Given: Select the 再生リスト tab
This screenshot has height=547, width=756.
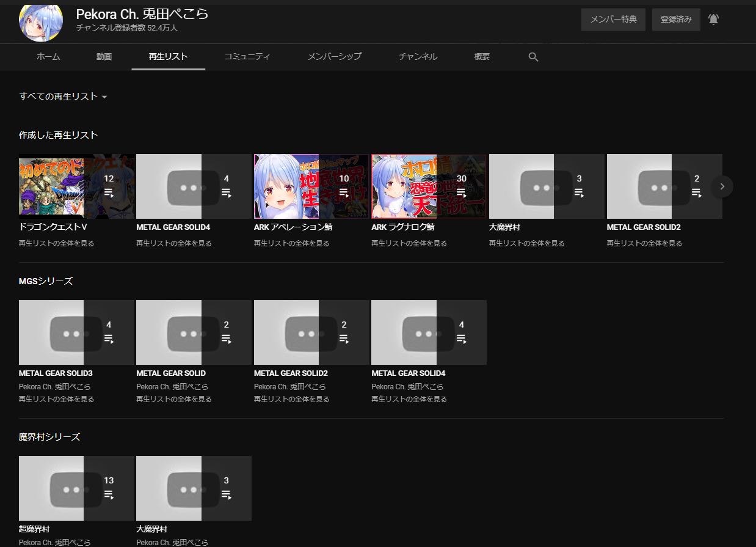Looking at the screenshot, I should [x=168, y=56].
